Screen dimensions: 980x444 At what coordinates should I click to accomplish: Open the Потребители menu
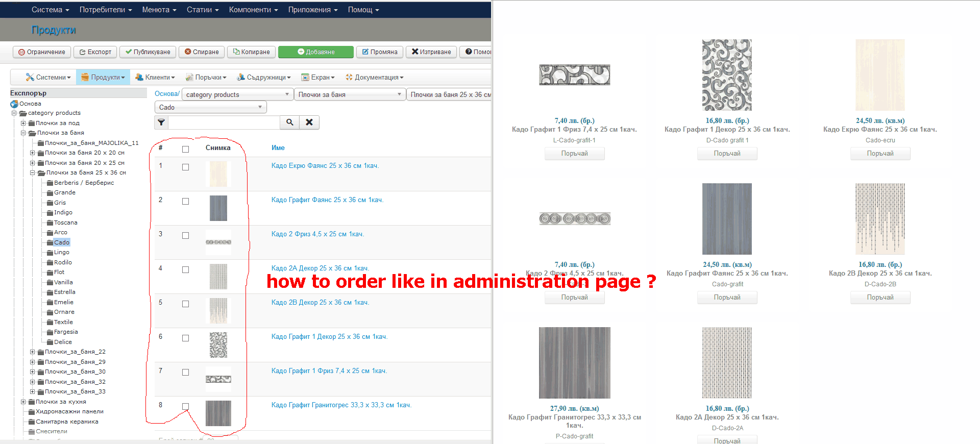point(106,10)
